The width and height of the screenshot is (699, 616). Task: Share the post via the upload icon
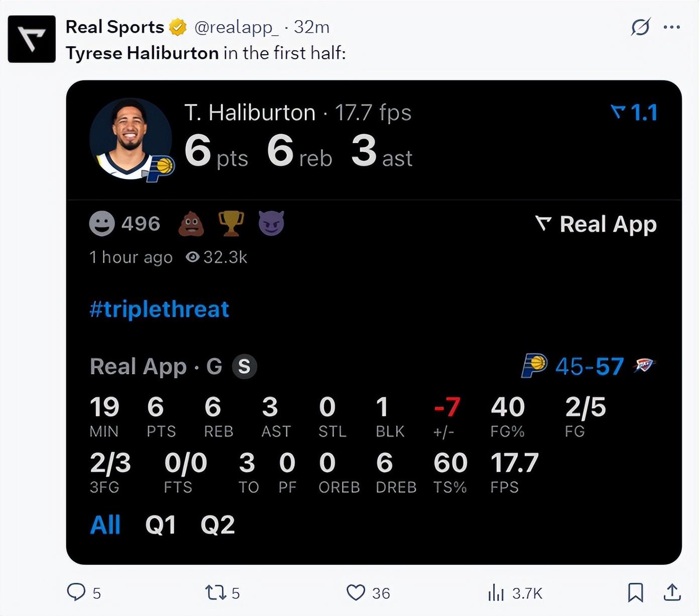tap(672, 593)
